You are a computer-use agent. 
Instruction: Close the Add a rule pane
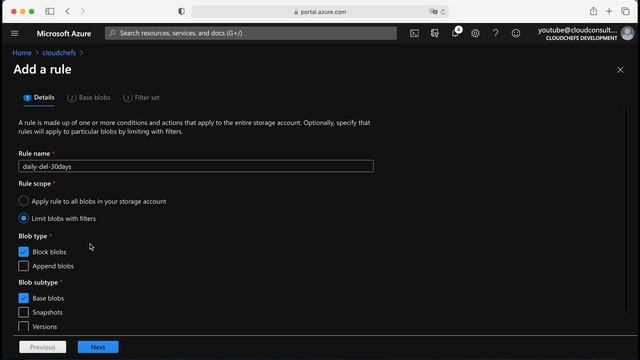point(620,70)
